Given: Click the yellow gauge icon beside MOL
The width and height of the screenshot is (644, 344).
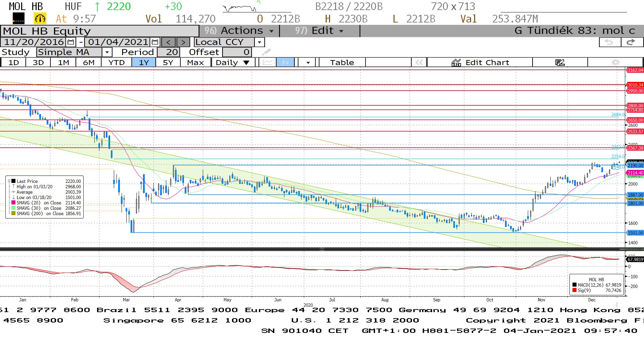Looking at the screenshot, I should [40, 18].
